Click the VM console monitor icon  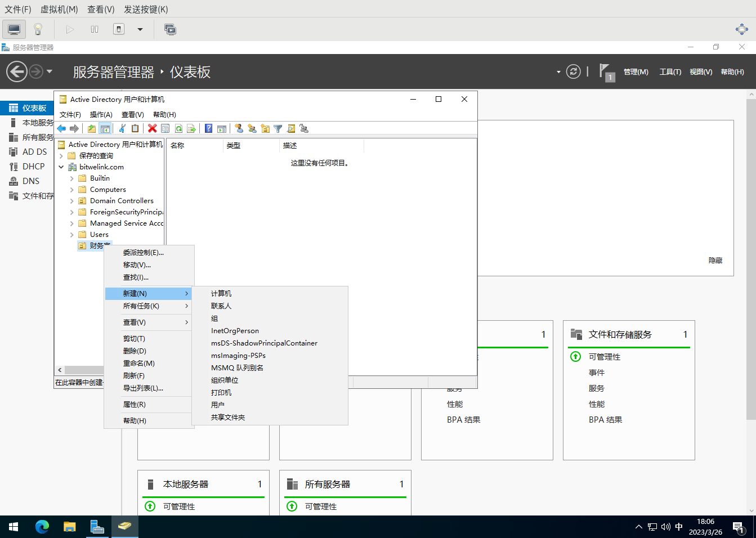click(x=14, y=29)
